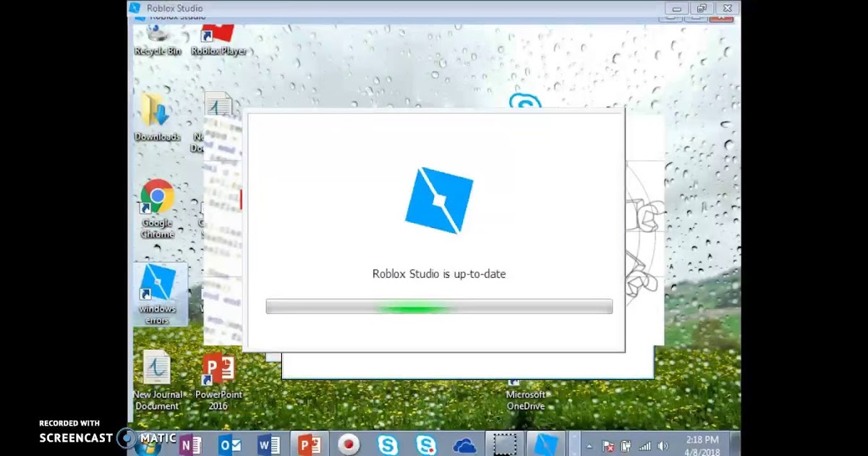Click the Roblox Studio logo in the updater dialog
868x456 pixels.
click(439, 200)
